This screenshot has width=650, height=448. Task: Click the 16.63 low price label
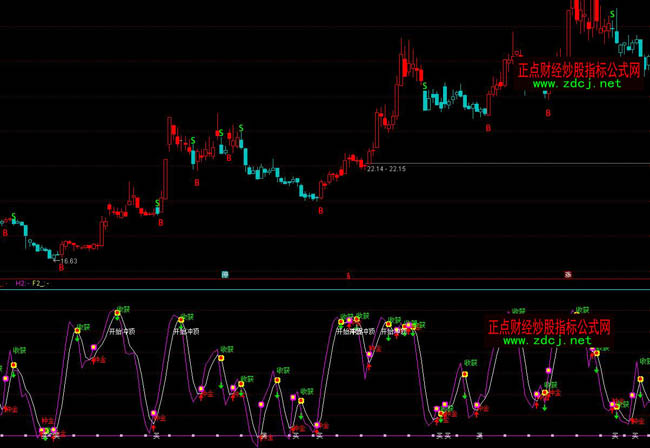click(68, 261)
